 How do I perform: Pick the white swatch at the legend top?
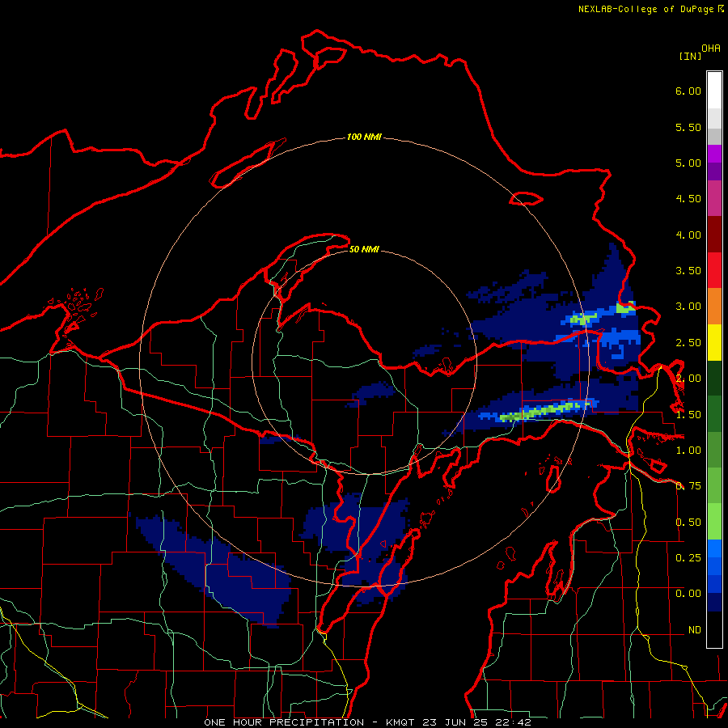coord(714,90)
